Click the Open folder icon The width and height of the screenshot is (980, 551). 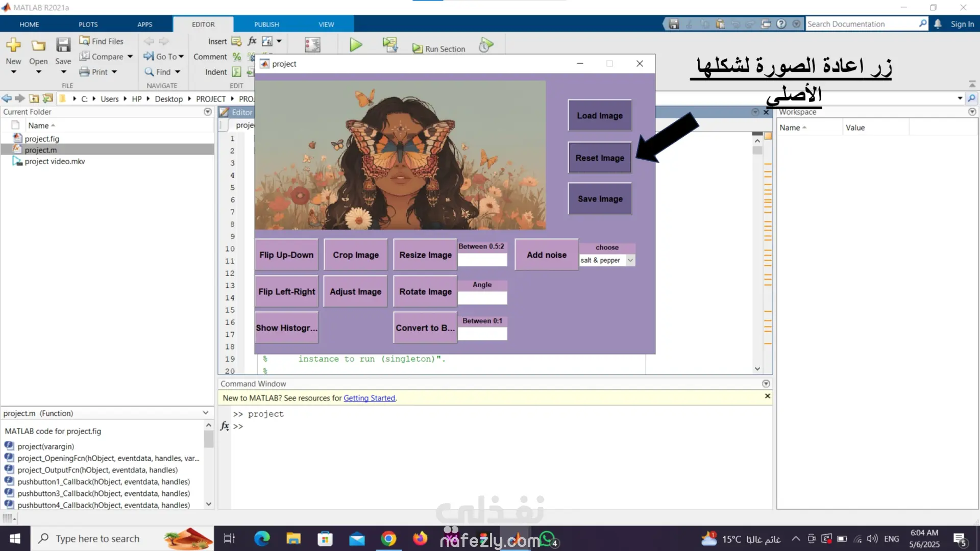click(38, 45)
